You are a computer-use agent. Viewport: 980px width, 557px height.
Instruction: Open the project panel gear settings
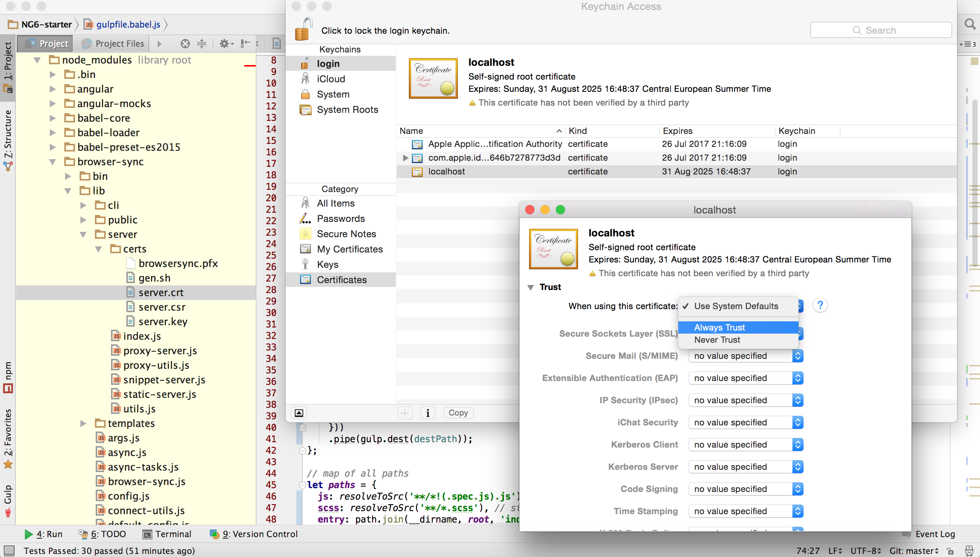pos(226,44)
